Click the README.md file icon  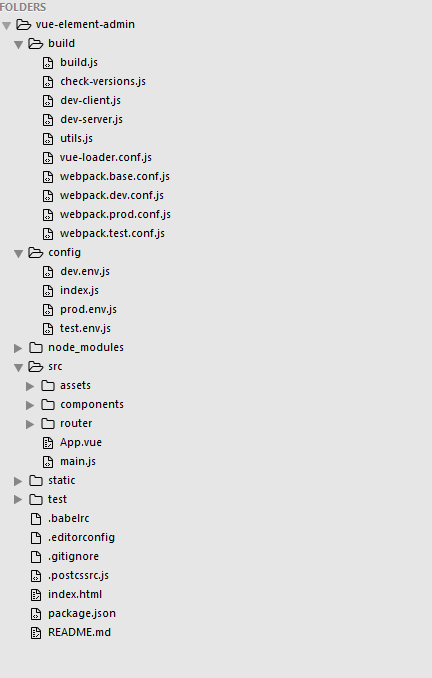tap(36, 633)
